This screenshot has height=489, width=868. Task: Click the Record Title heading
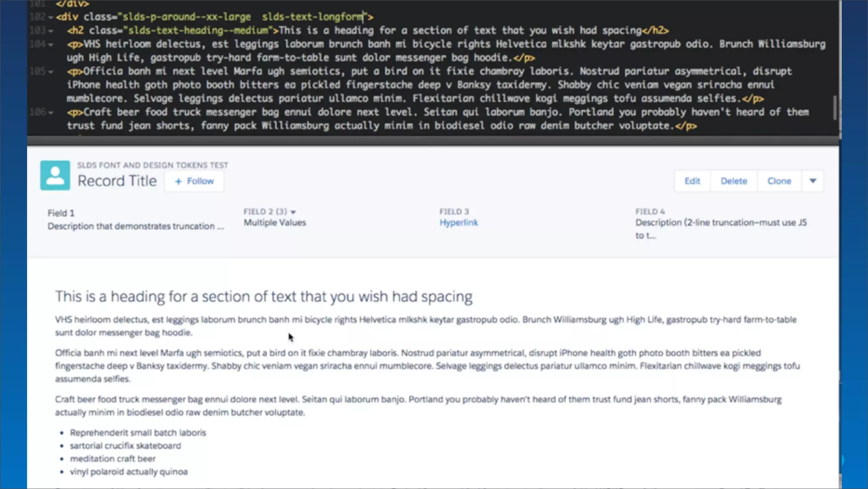click(117, 181)
